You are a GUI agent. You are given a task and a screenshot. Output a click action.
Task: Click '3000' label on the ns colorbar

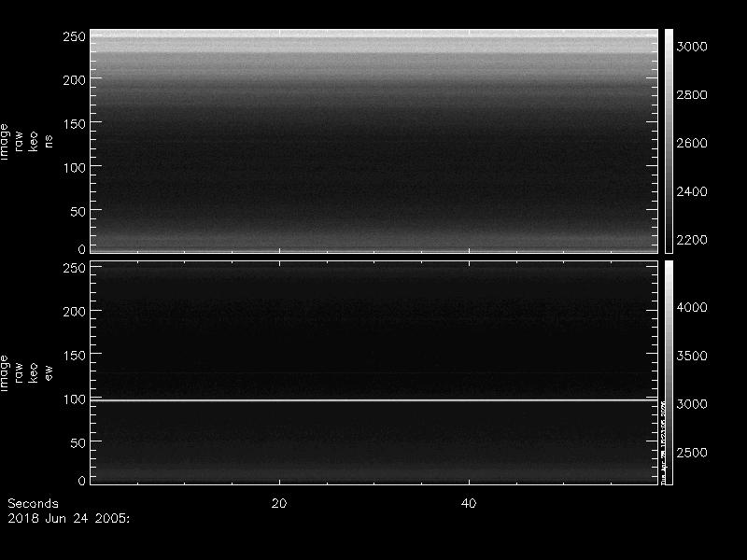[692, 46]
